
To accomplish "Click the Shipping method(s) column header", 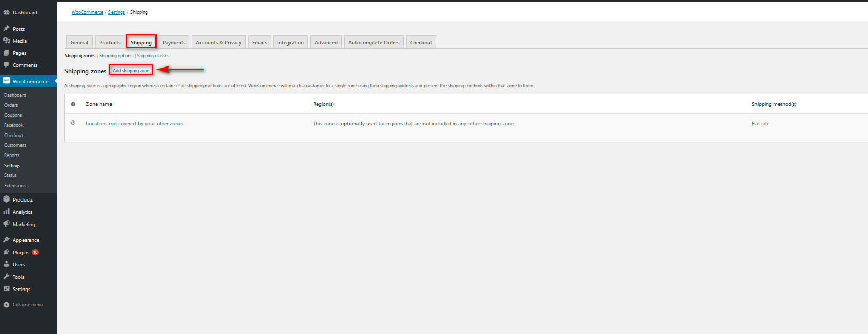I will 774,104.
